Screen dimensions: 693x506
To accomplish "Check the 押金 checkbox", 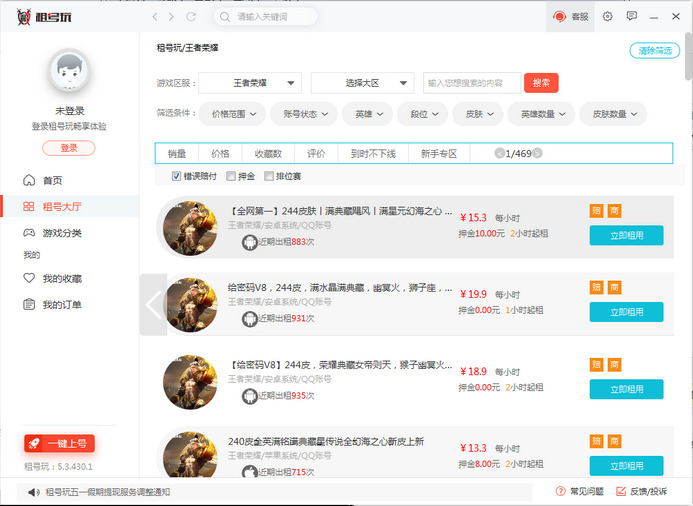I will point(231,176).
